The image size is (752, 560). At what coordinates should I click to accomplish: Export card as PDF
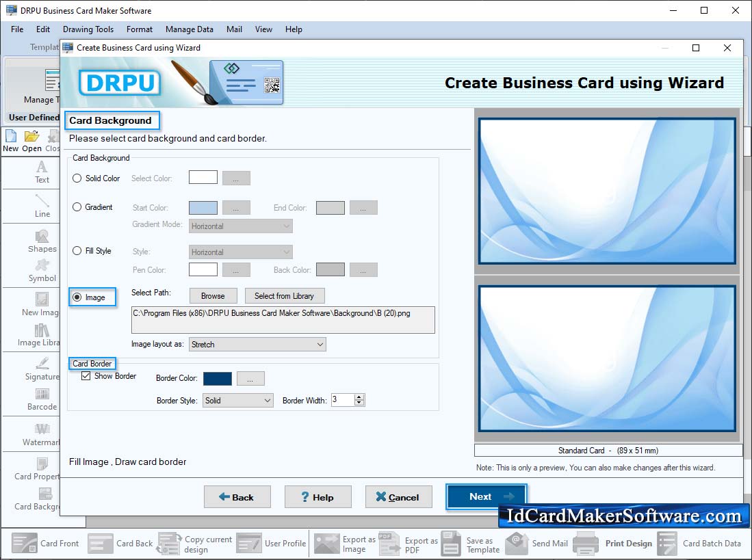(x=408, y=544)
